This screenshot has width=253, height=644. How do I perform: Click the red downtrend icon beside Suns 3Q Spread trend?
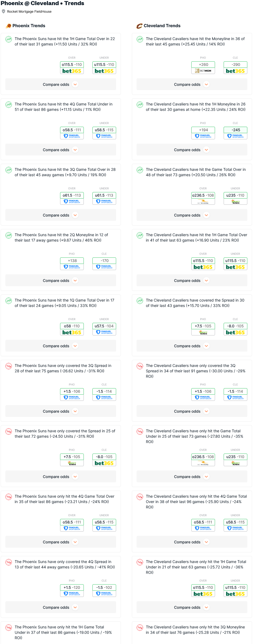pyautogui.click(x=9, y=366)
